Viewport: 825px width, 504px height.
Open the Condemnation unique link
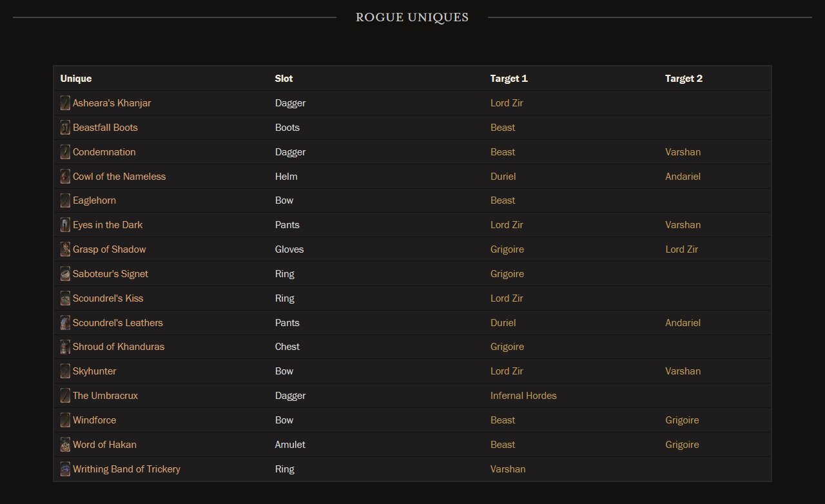click(104, 152)
